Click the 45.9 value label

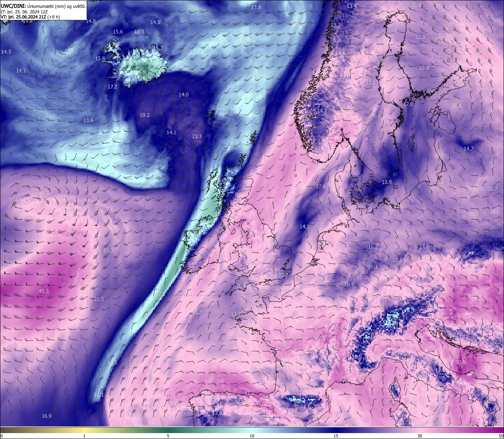pos(455,318)
